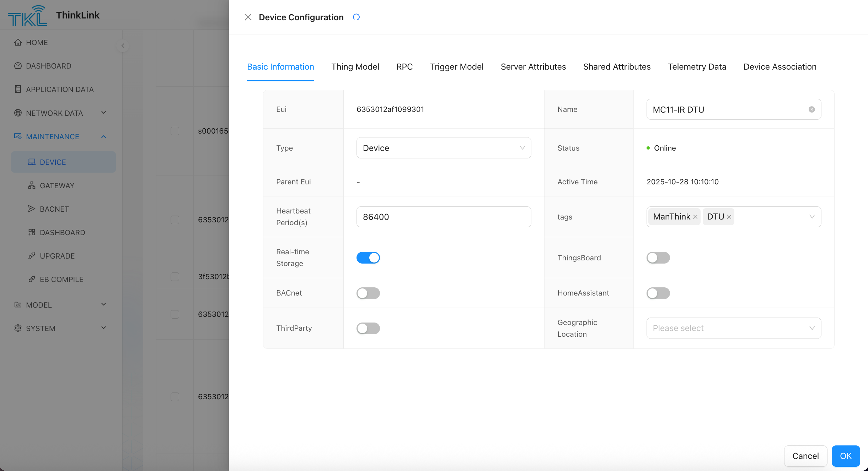Turn on the HomeAssistant switch
The image size is (868, 471).
[658, 293]
